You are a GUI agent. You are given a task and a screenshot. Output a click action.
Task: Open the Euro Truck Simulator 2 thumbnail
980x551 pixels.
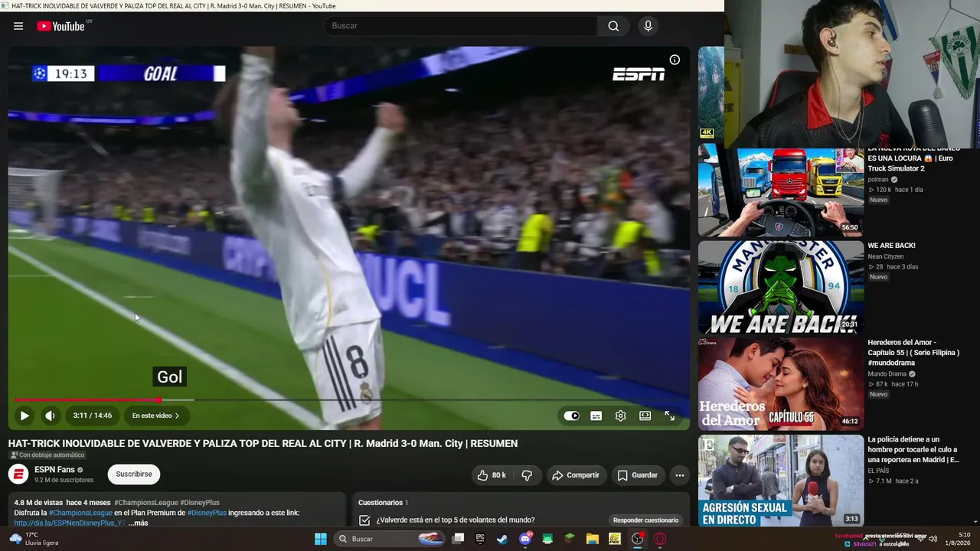click(x=781, y=191)
